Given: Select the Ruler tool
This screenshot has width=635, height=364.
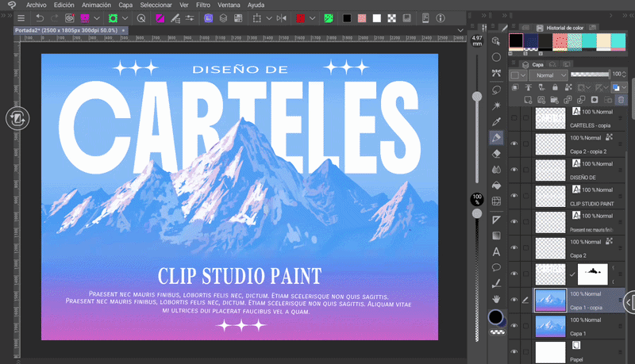Looking at the screenshot, I should click(x=497, y=220).
